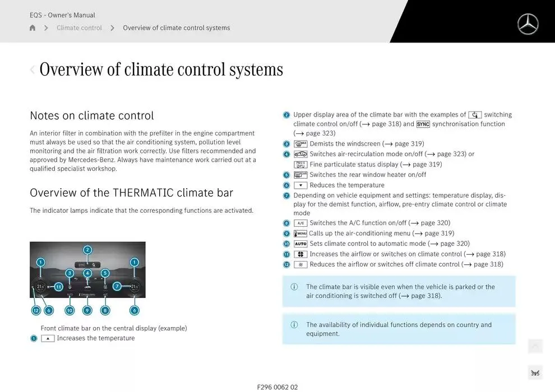555x392 pixels.
Task: Click the SYNC synchronisation icon in the legend
Action: click(x=423, y=124)
